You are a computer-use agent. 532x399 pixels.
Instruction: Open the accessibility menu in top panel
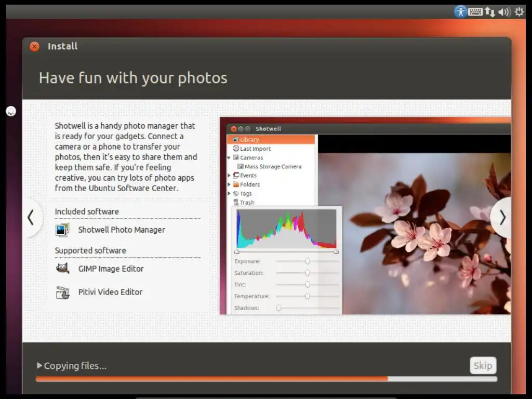coord(460,12)
